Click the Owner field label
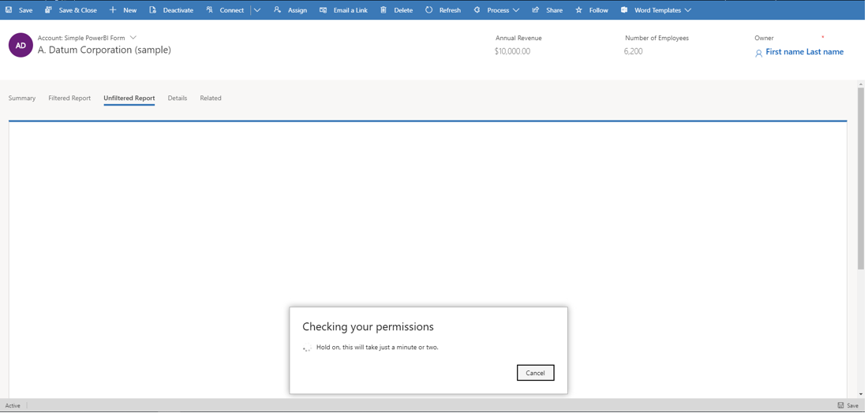This screenshot has width=868, height=413. (x=765, y=38)
